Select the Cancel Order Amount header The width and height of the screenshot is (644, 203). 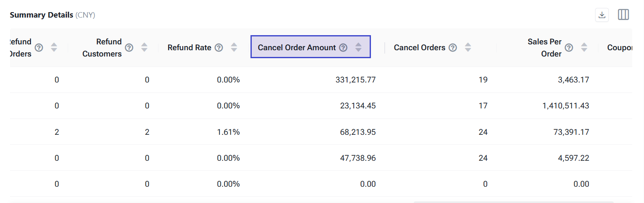point(297,48)
